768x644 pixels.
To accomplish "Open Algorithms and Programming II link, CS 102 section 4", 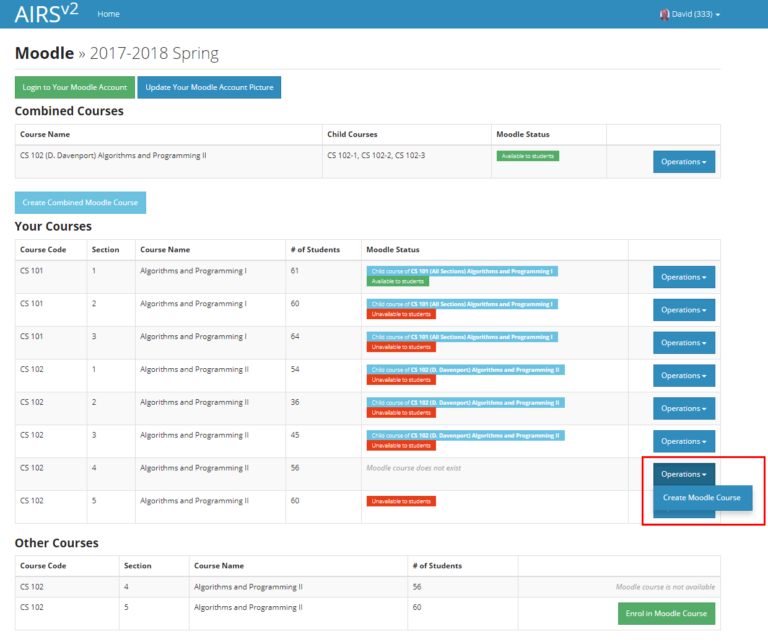I will pos(194,468).
